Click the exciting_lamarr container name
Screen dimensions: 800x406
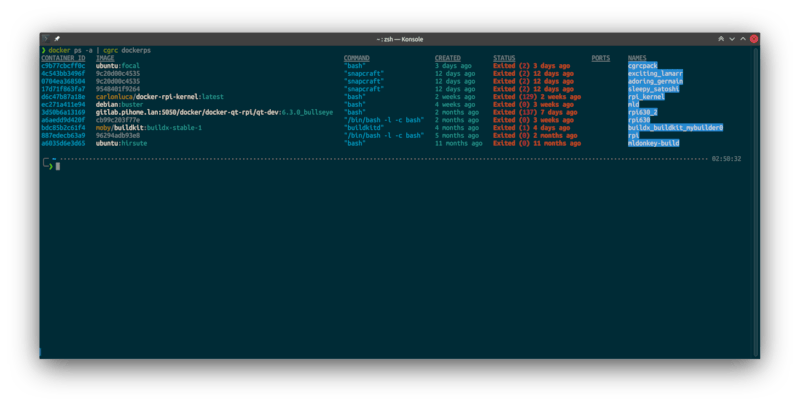pos(655,73)
